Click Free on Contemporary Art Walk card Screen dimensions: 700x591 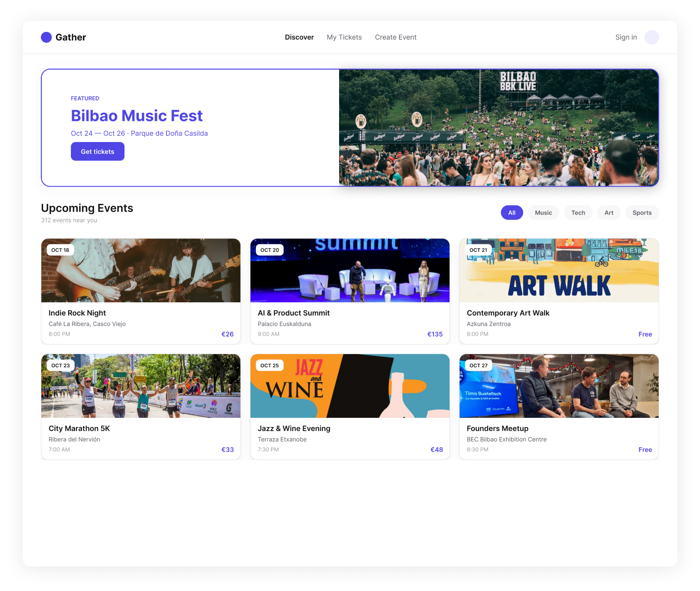coord(645,334)
